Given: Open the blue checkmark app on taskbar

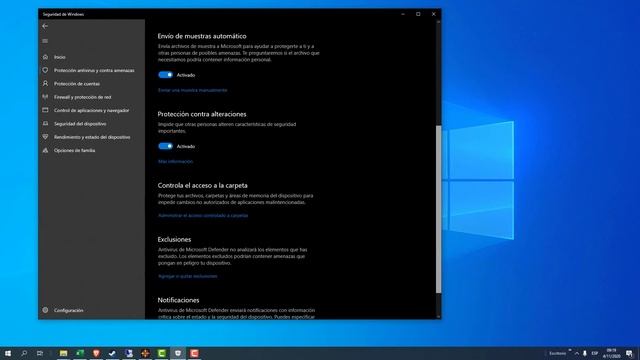Looking at the screenshot, I should (112, 353).
